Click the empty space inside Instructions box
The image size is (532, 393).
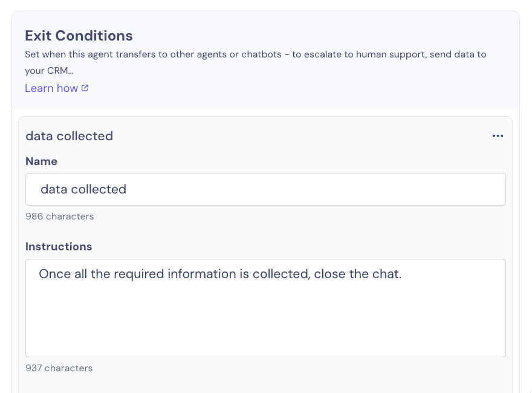(265, 319)
